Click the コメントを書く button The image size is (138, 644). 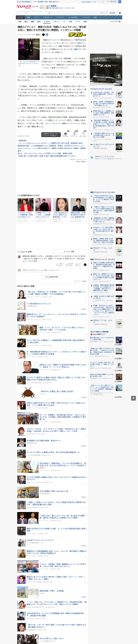pyautogui.click(x=69, y=251)
